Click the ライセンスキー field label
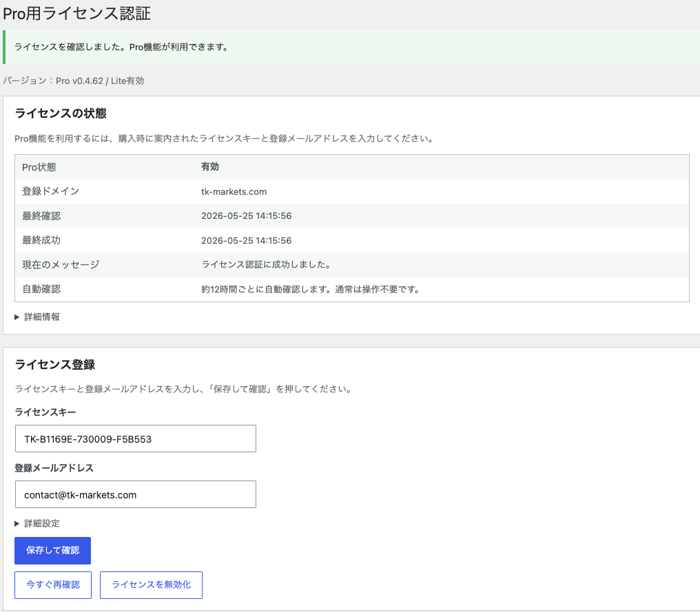 (x=45, y=412)
